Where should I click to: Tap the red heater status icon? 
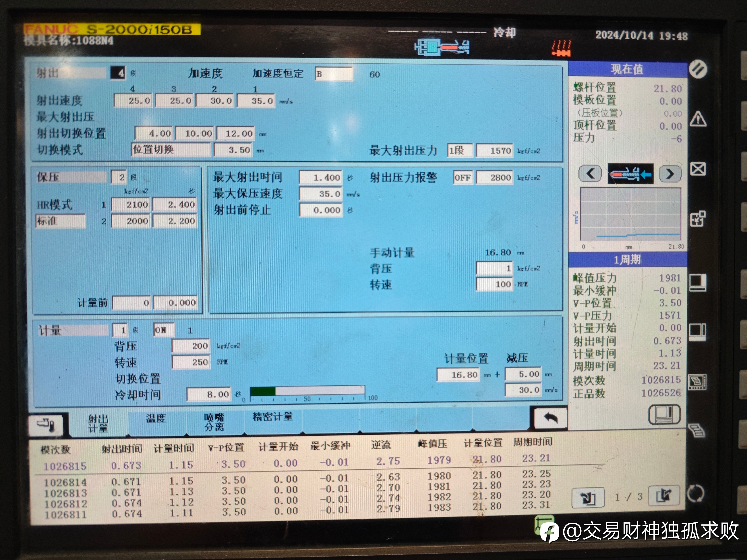click(561, 48)
